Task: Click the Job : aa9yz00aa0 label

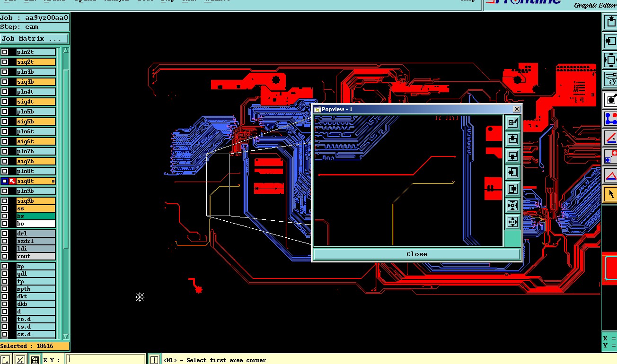Action: coord(35,18)
